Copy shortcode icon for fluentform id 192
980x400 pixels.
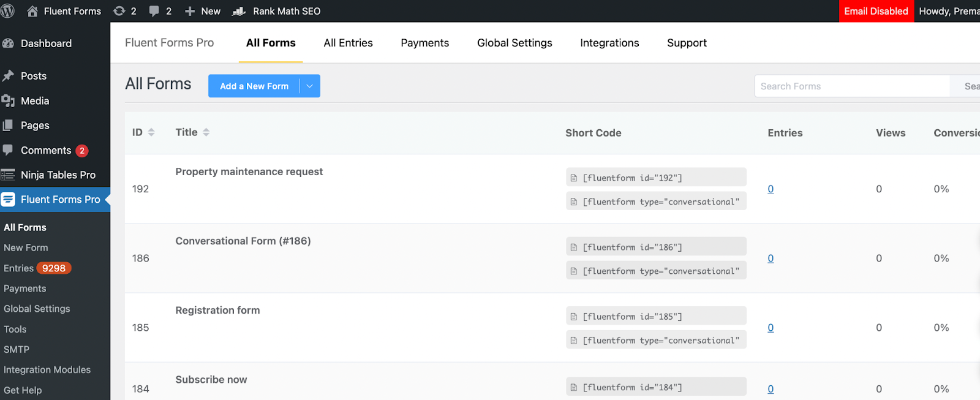574,178
